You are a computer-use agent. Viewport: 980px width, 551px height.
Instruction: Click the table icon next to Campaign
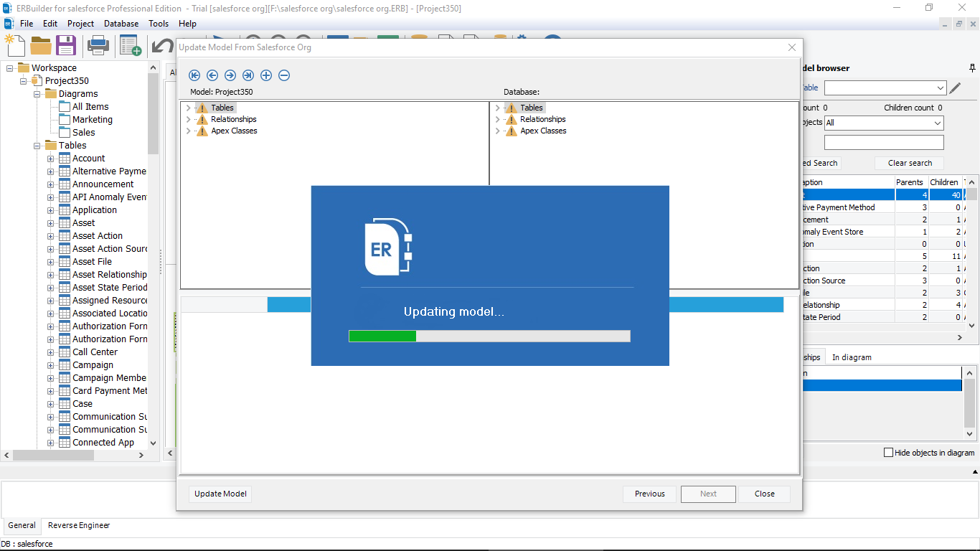point(65,365)
